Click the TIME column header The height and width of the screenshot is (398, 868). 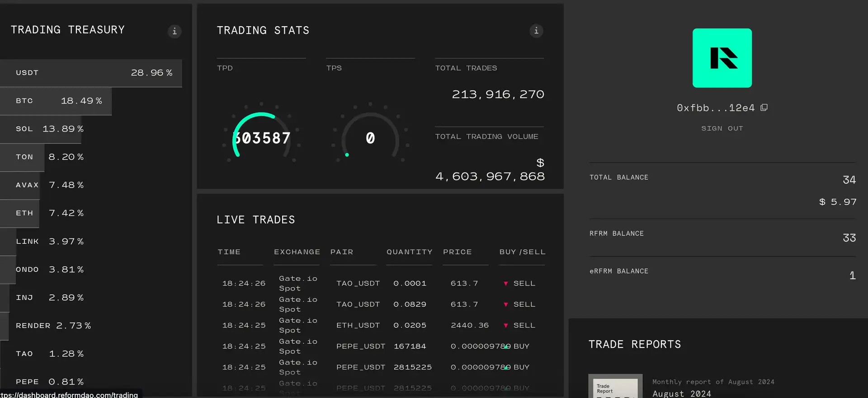point(229,252)
